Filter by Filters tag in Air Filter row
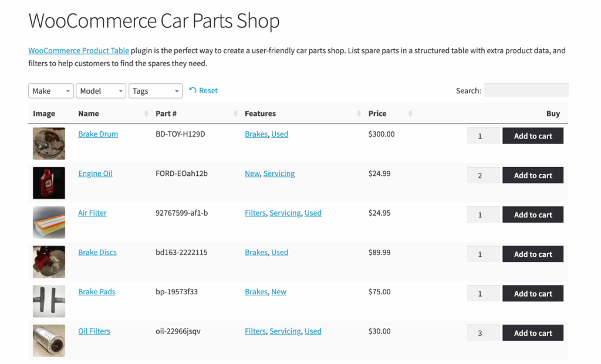 [255, 213]
